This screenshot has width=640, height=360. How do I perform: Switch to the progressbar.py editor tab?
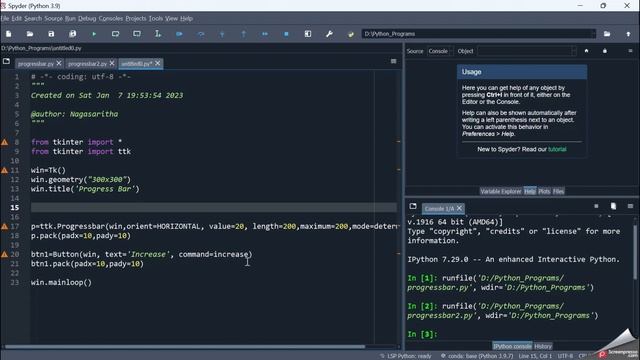(36, 64)
